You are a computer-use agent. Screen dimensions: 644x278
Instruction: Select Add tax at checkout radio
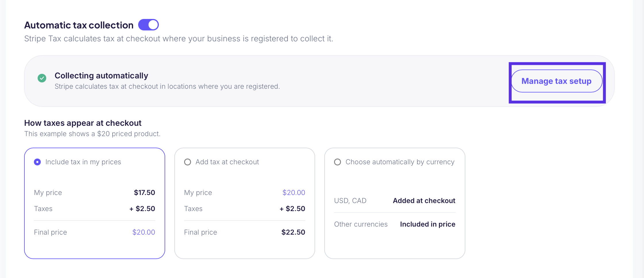click(x=188, y=162)
